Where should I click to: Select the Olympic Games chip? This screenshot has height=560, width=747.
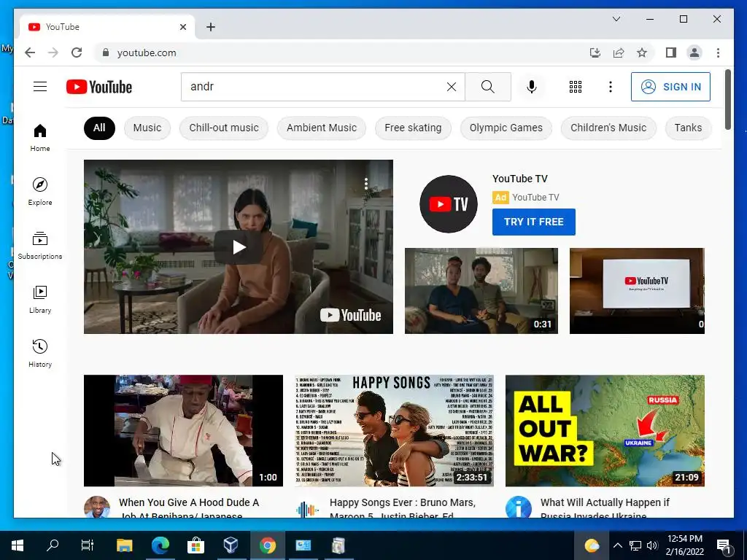506,128
